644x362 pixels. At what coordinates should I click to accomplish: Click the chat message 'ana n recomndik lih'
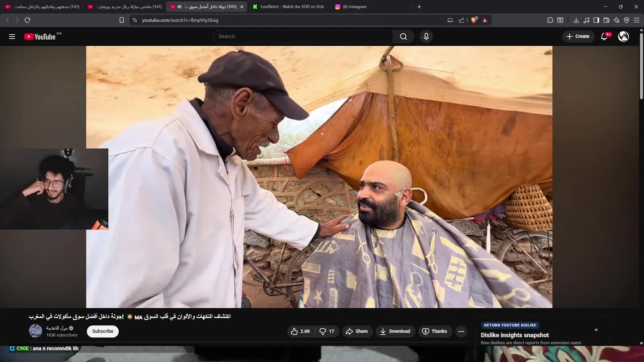55,348
